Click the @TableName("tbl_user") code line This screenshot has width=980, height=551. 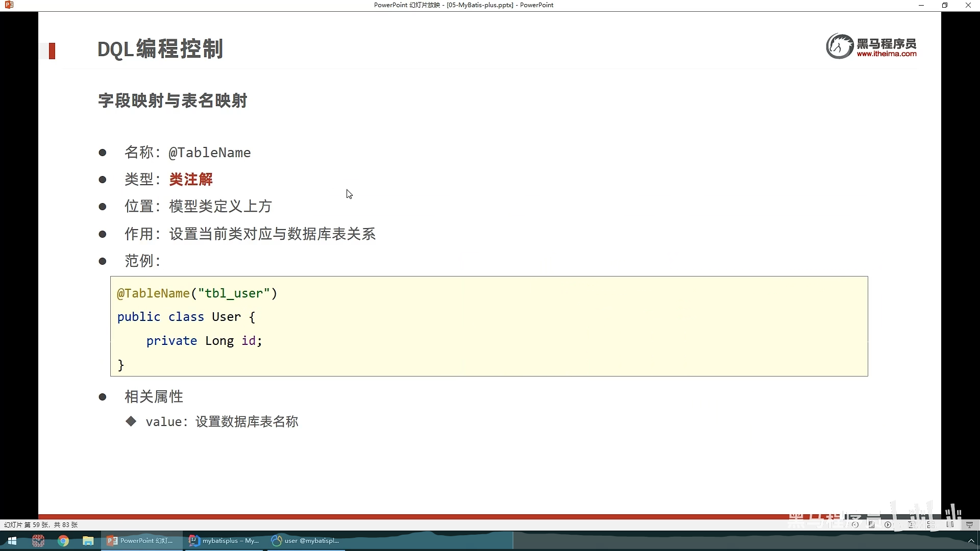click(197, 293)
